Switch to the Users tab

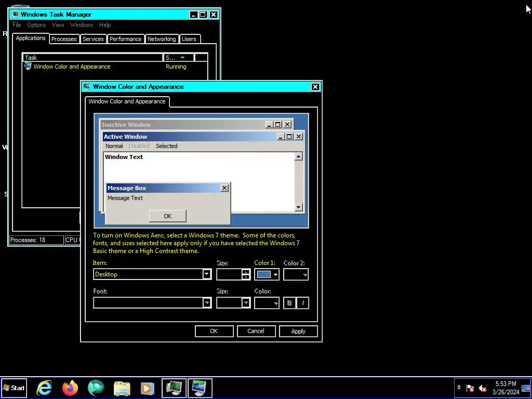tap(189, 39)
